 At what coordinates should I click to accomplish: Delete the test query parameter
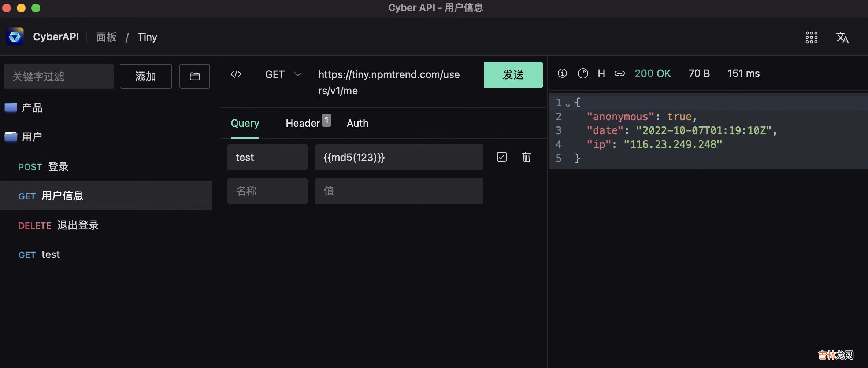click(526, 157)
